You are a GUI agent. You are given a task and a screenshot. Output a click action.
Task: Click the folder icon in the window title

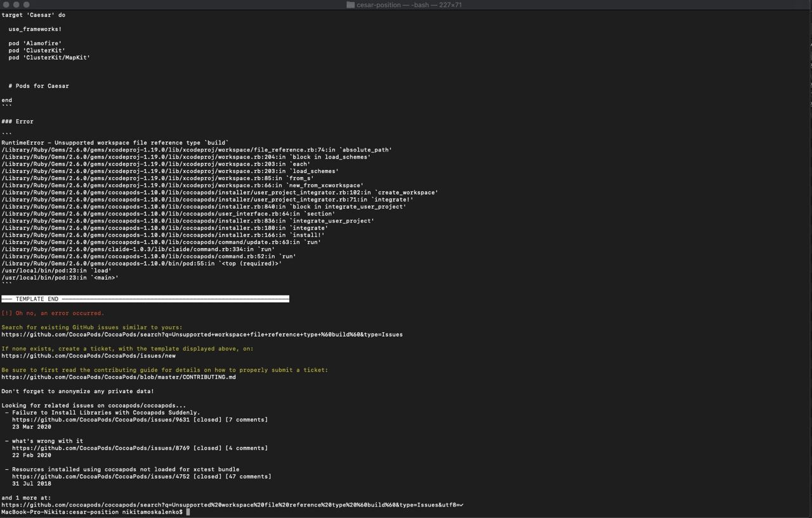(x=350, y=4)
